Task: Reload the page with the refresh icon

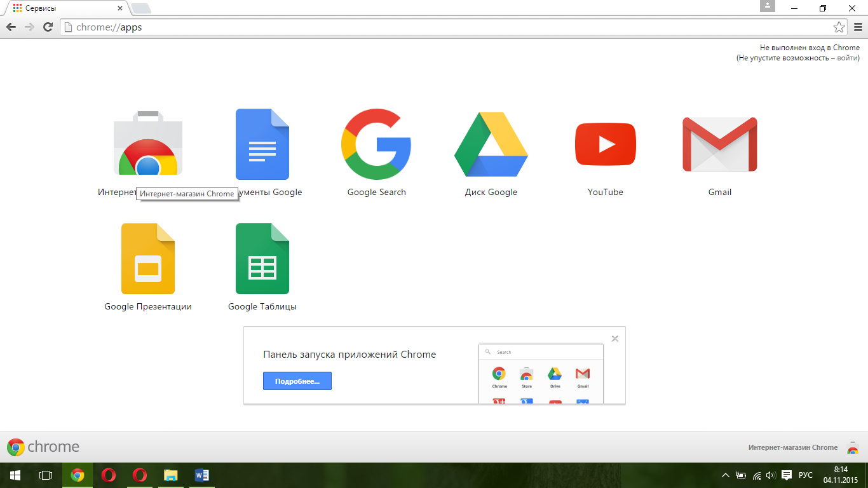Action: pyautogui.click(x=48, y=27)
